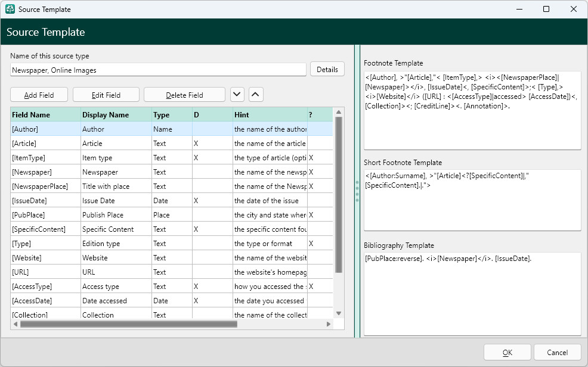Click inside the Footnote Template text box
Screen dimensions: 588x367
point(472,110)
